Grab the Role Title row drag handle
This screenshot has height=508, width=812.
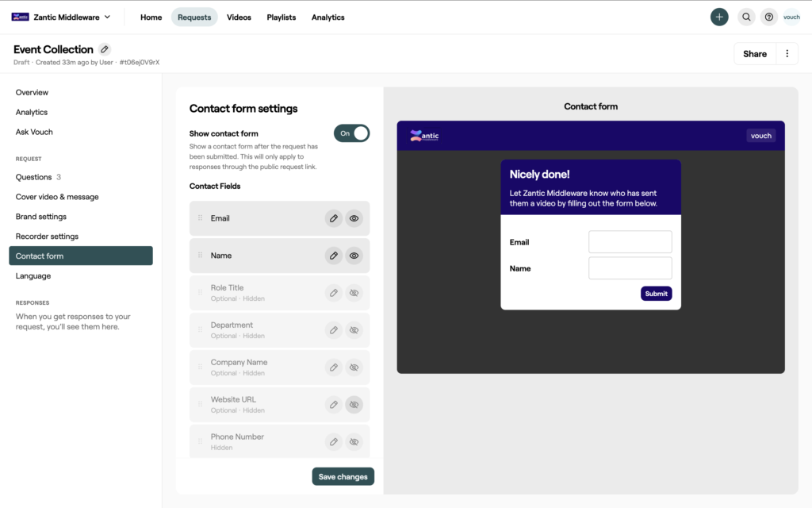pyautogui.click(x=200, y=293)
